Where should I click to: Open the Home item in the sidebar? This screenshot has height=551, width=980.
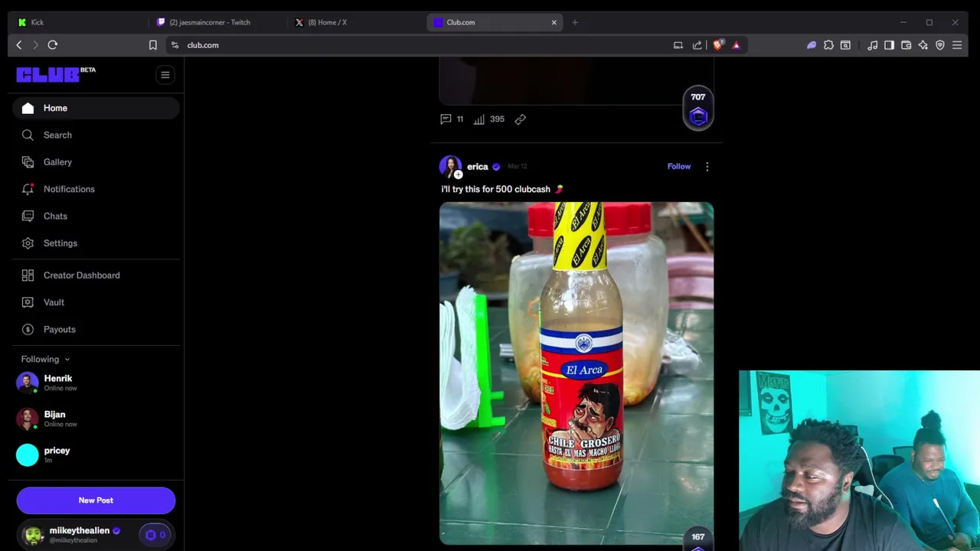click(x=96, y=108)
